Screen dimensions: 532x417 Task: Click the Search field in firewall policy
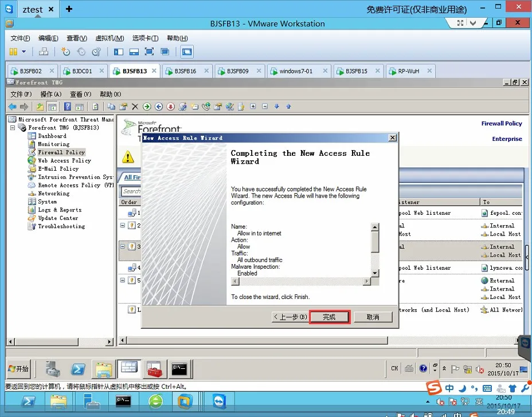[x=131, y=191]
